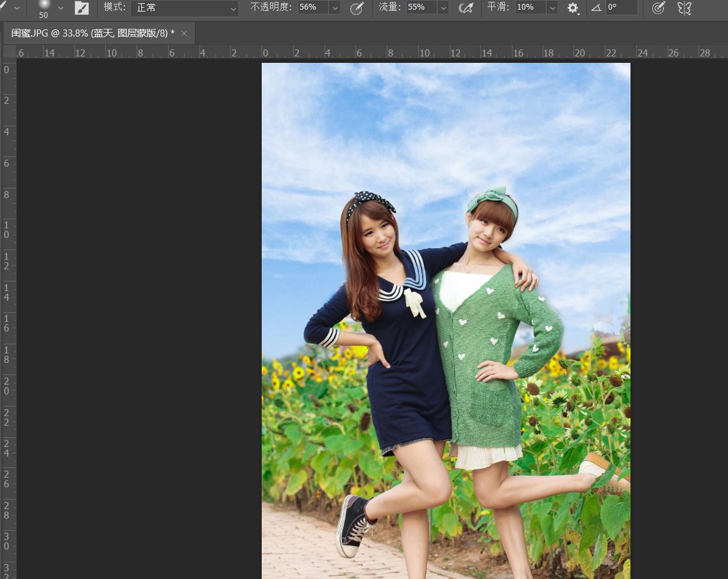Open the 模式 blend mode dropdown

point(185,8)
